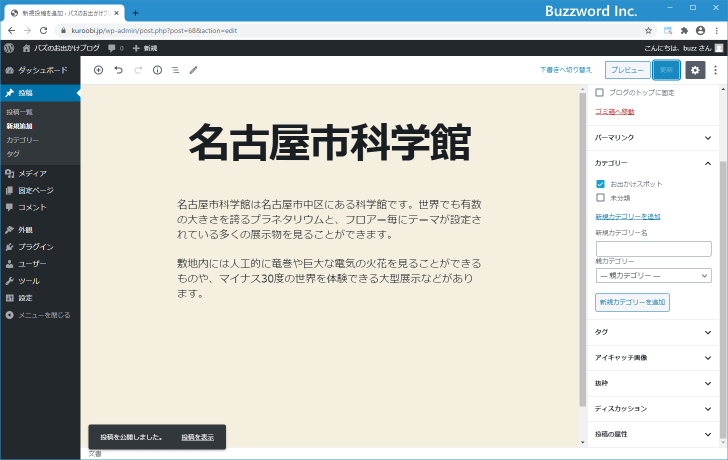Expand 抜粋 panel
728x460 pixels.
[x=653, y=383]
